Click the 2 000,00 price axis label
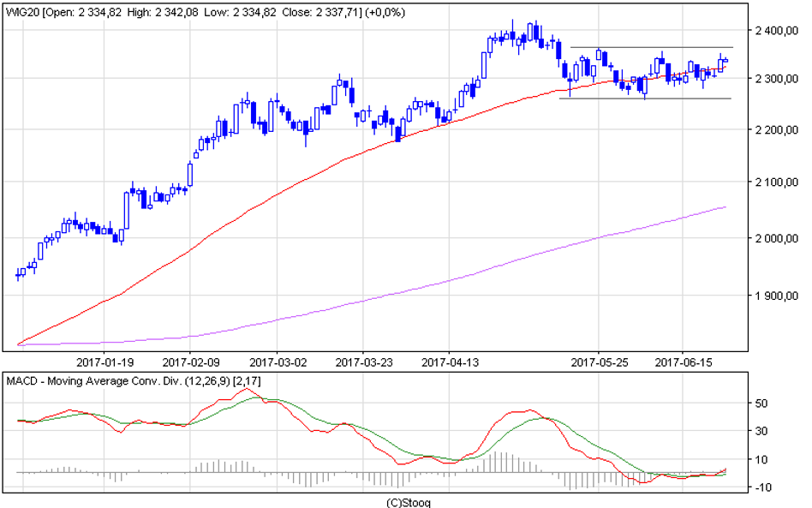Viewport: 812px width, 508px height. tap(776, 238)
